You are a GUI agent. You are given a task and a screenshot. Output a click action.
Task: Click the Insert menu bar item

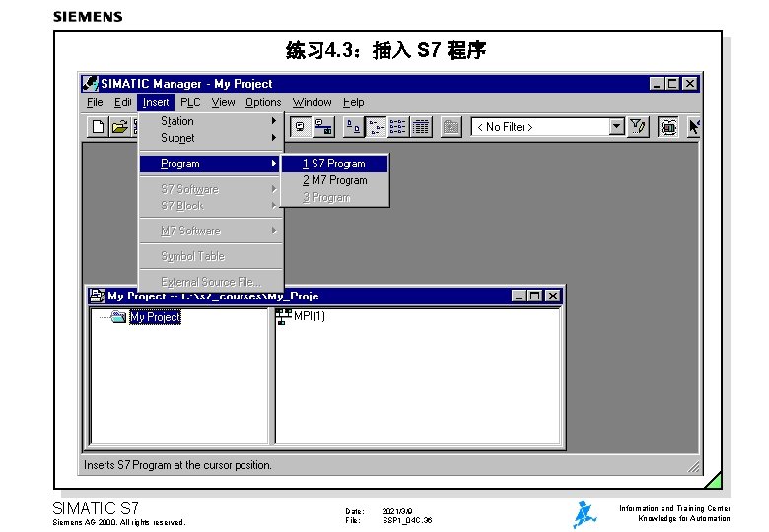[x=156, y=102]
